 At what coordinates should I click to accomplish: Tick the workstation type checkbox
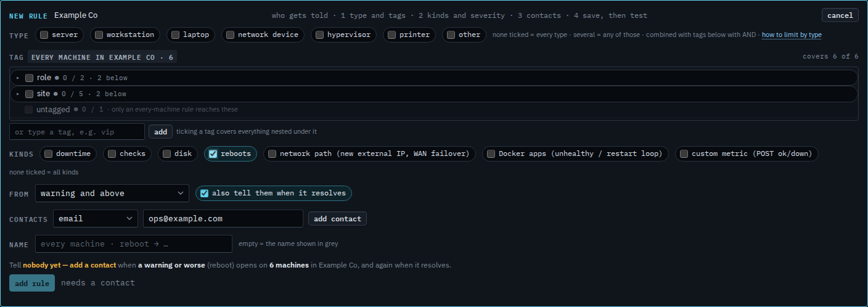point(99,35)
